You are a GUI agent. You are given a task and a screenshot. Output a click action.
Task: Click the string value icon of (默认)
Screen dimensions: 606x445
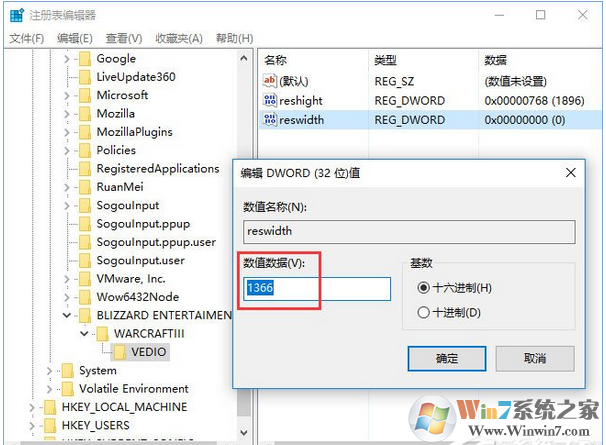point(269,81)
